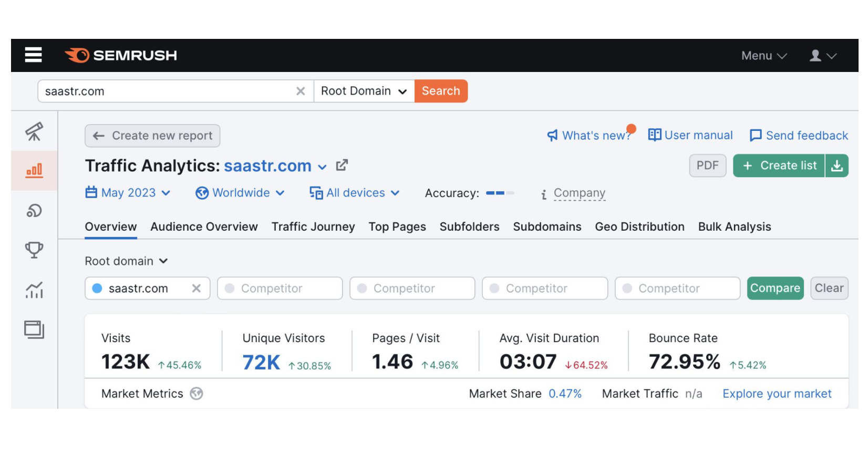Expand the Root domain scope dropdown

click(126, 261)
